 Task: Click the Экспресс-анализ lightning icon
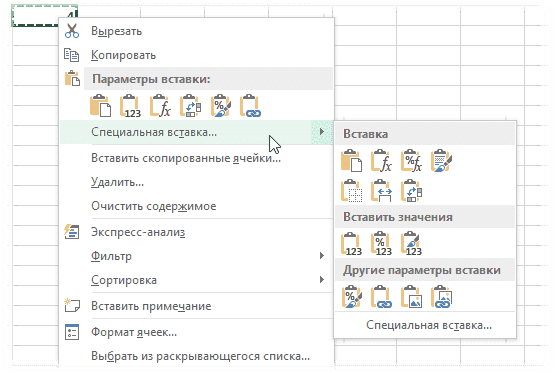tap(72, 232)
